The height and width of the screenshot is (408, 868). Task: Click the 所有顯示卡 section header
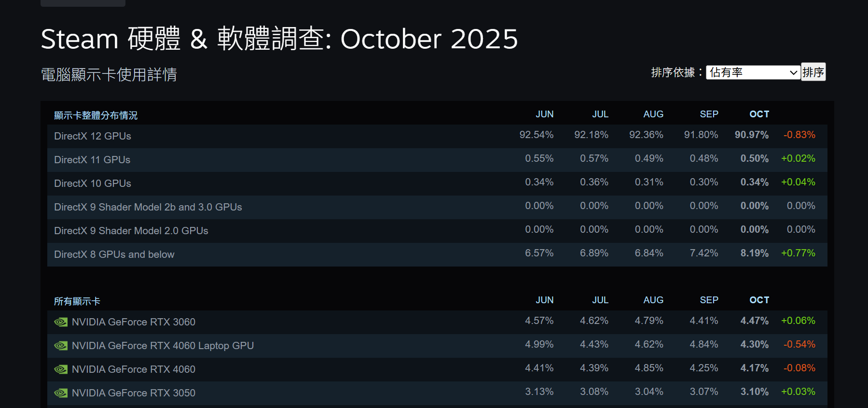[77, 301]
